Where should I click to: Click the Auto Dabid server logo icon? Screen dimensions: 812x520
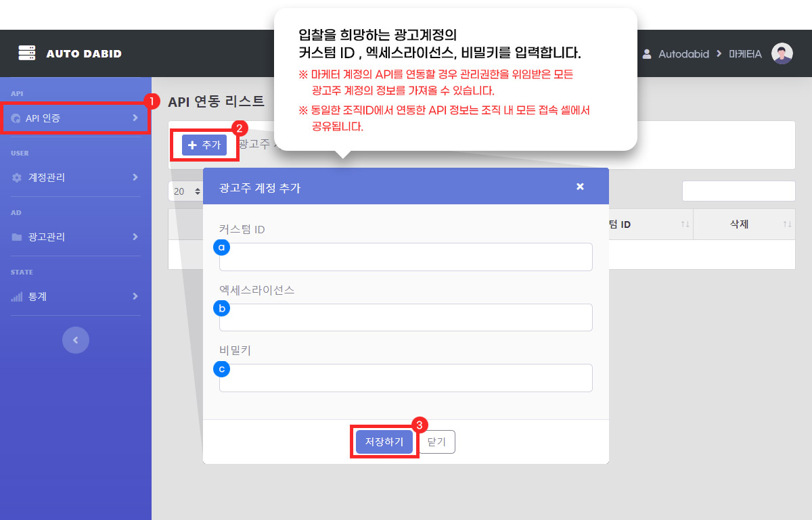[26, 53]
